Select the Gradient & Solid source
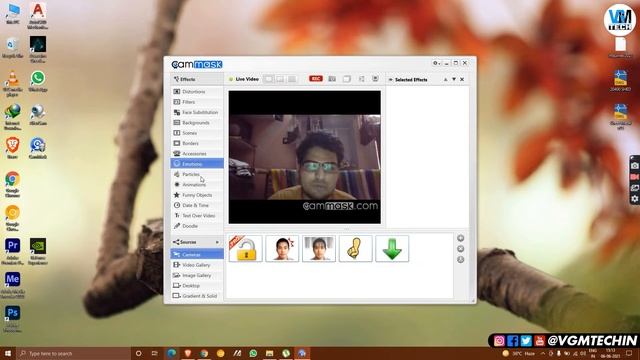The width and height of the screenshot is (640, 360). (197, 296)
